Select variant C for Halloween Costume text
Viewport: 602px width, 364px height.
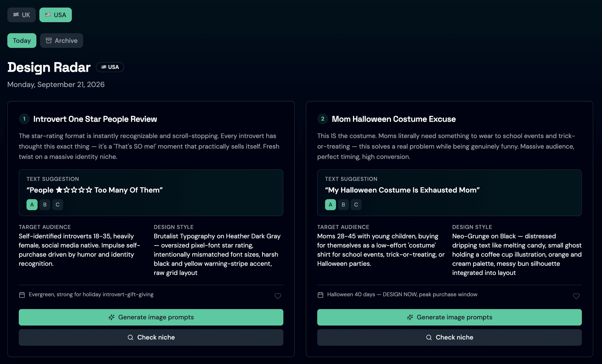pos(356,205)
